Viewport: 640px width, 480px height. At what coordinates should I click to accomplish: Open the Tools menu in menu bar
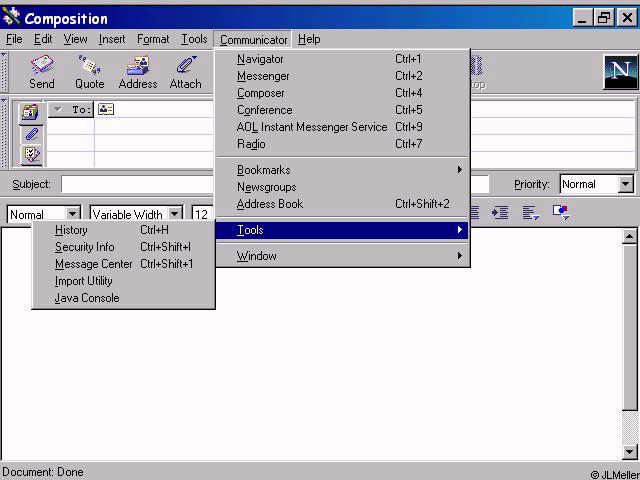[194, 39]
